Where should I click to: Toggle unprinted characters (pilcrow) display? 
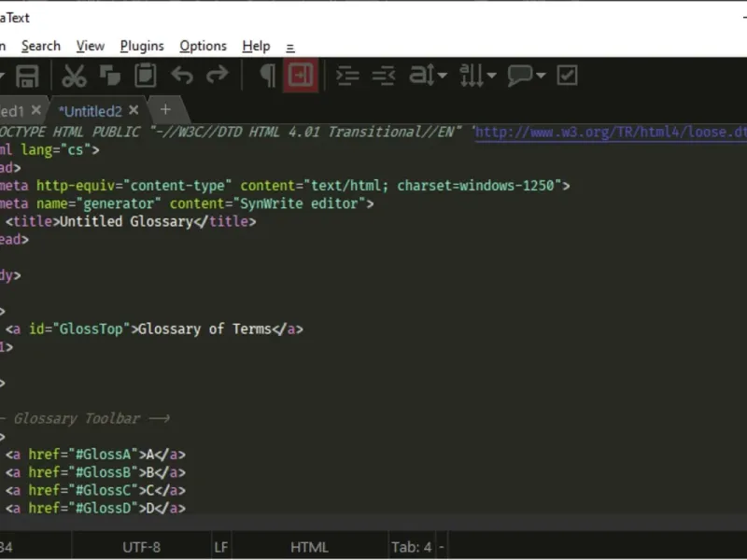(x=267, y=76)
